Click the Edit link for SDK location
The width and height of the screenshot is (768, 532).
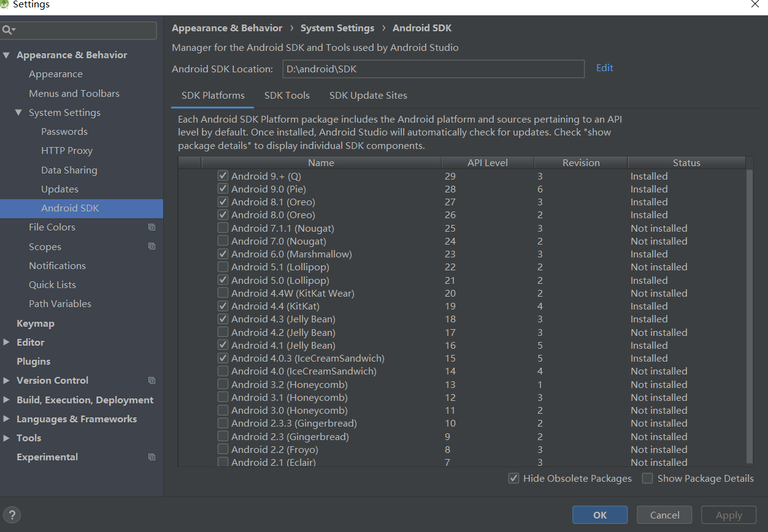click(604, 68)
